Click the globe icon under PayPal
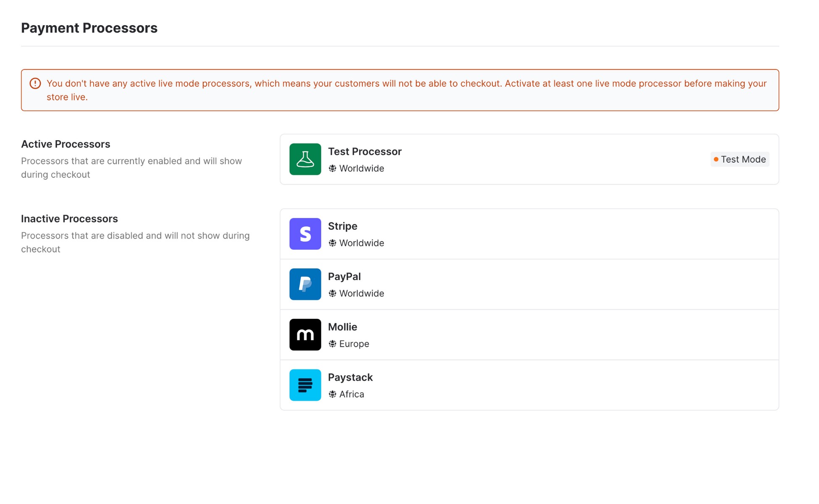Viewport: 819px width, 504px height. coord(332,294)
